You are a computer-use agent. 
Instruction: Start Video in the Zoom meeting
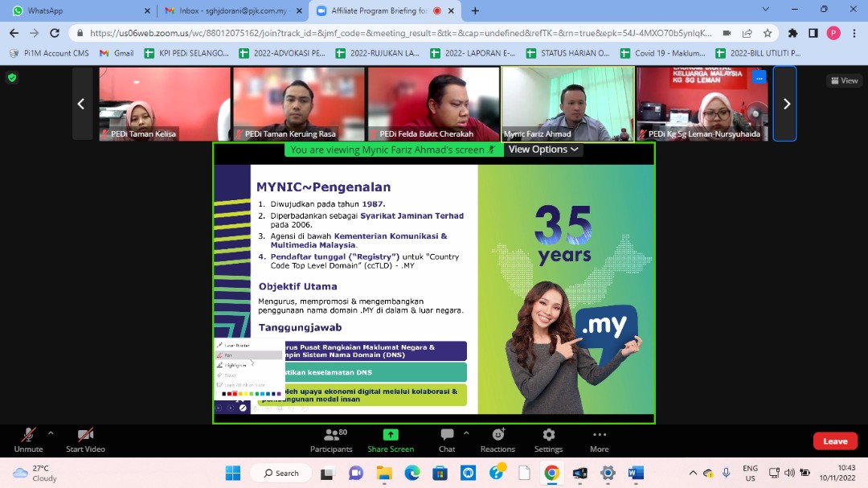click(x=85, y=441)
